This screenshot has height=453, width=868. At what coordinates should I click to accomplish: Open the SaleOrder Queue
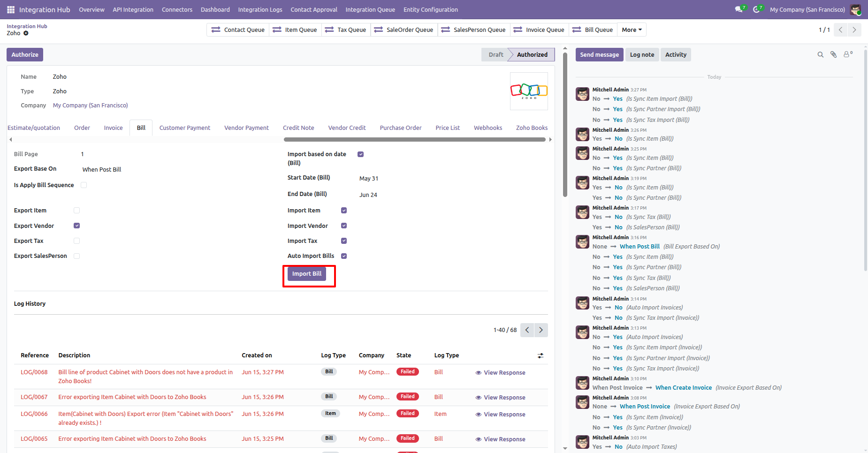[404, 30]
